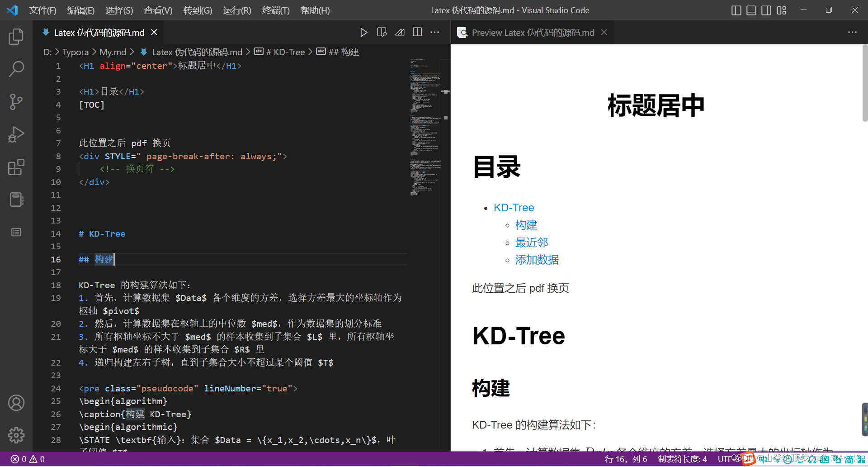
Task: Click line number 24 in the gutter
Action: coord(56,388)
